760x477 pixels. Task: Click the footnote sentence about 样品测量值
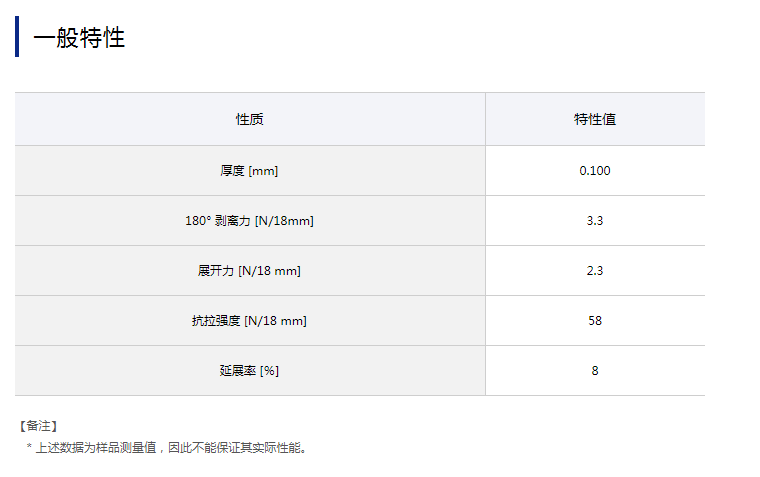coord(172,448)
